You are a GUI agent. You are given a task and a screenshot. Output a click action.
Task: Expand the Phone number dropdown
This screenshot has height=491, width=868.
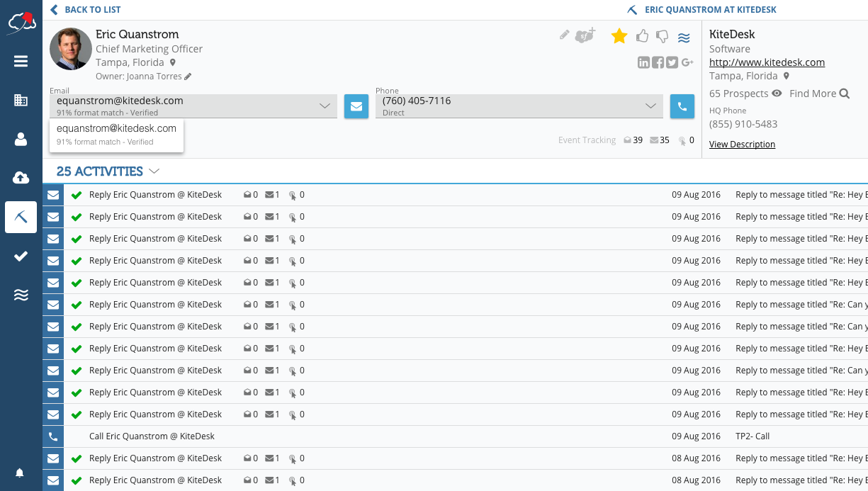coord(650,106)
